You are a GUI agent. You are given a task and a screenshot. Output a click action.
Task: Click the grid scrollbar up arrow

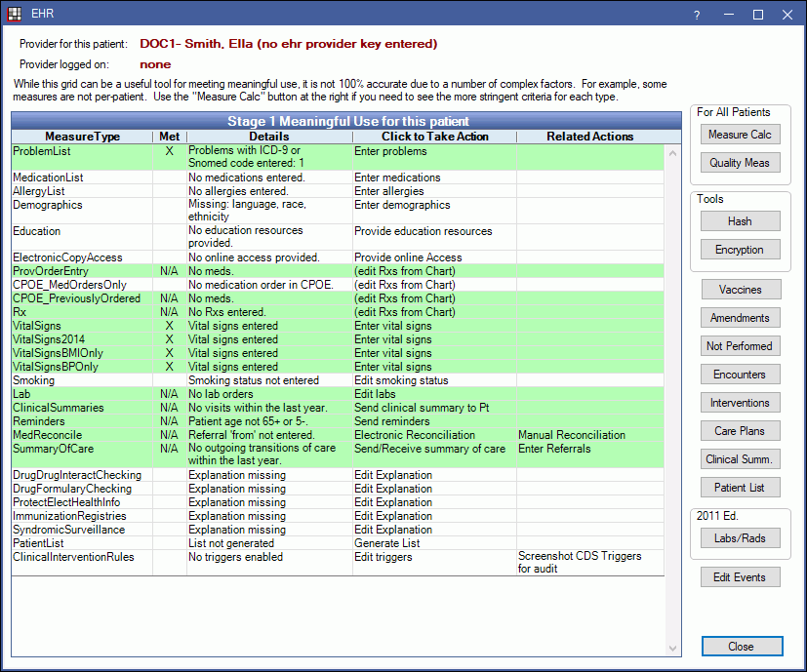(x=672, y=153)
